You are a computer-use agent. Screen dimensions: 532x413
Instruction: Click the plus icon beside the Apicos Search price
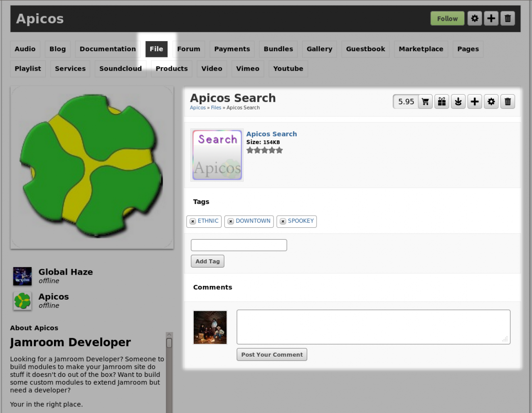point(475,102)
